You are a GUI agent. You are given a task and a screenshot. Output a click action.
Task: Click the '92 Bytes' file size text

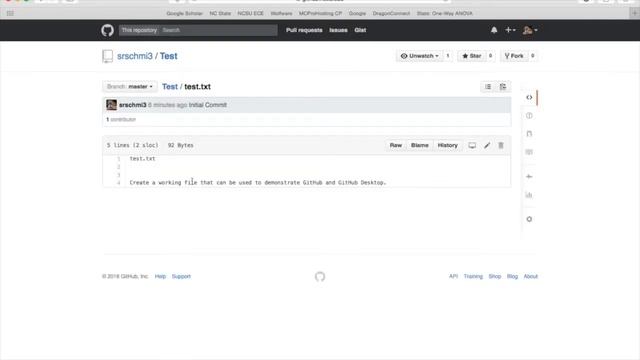point(180,145)
